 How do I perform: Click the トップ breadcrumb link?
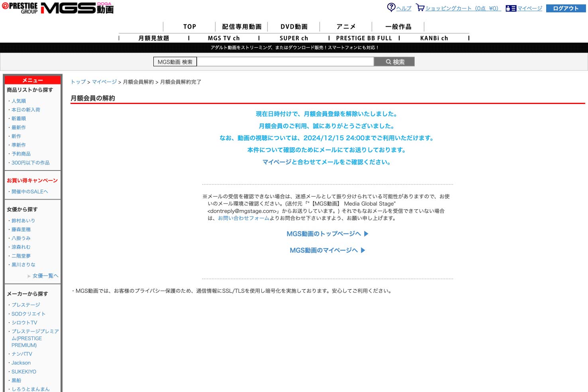coord(78,82)
